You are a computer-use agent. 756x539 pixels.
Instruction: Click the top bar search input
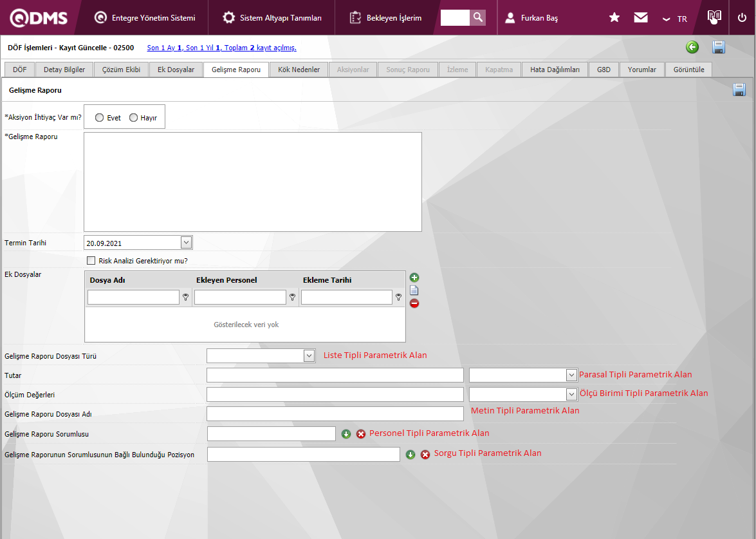click(x=455, y=17)
